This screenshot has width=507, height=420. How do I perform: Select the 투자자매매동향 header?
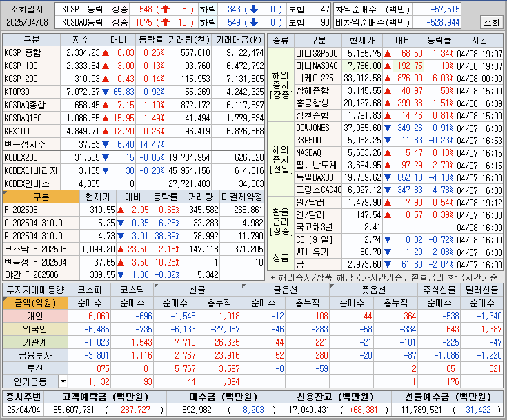(x=35, y=290)
